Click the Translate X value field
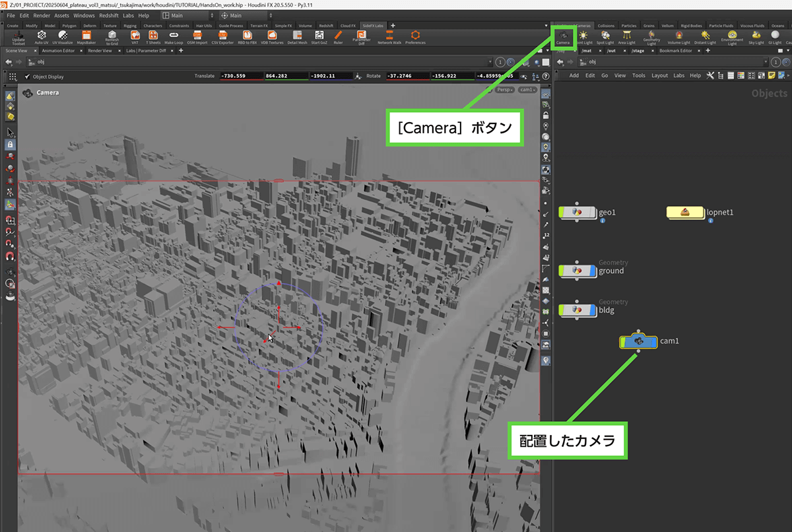Screen dimensions: 792x532 (242, 77)
